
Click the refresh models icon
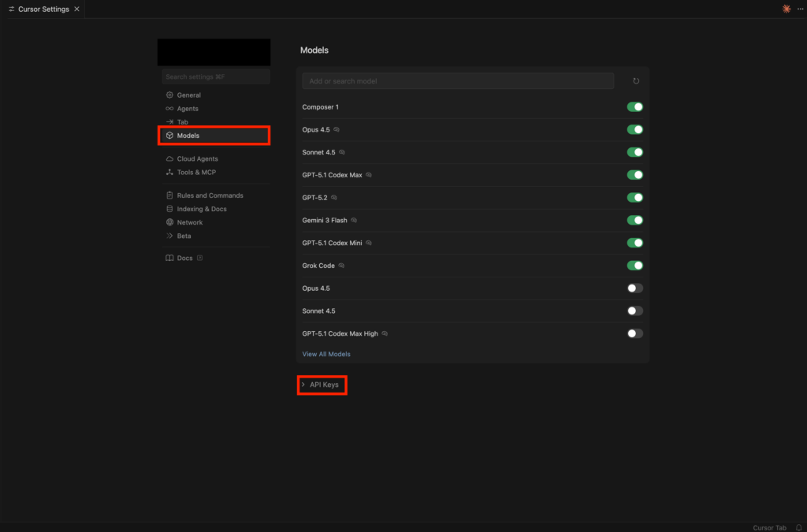636,81
